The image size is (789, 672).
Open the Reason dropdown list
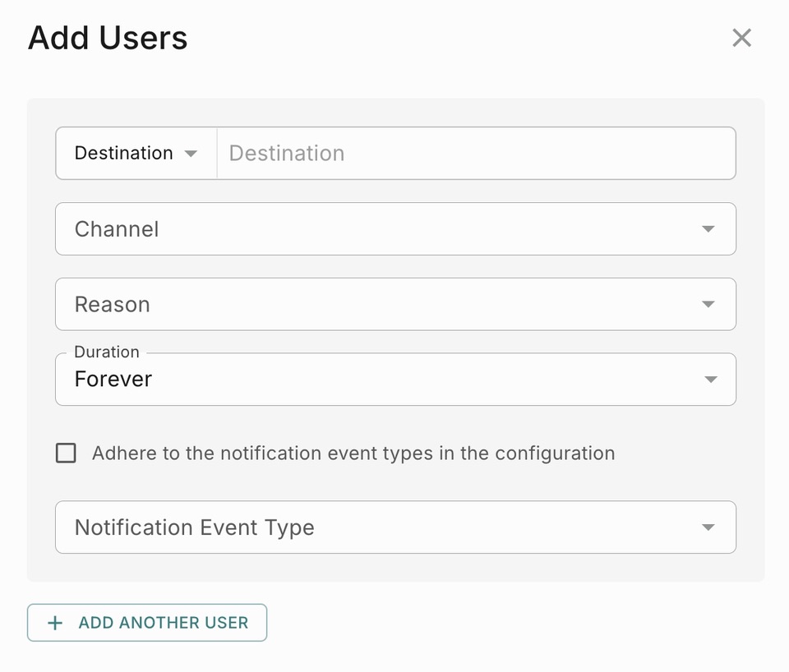(394, 305)
